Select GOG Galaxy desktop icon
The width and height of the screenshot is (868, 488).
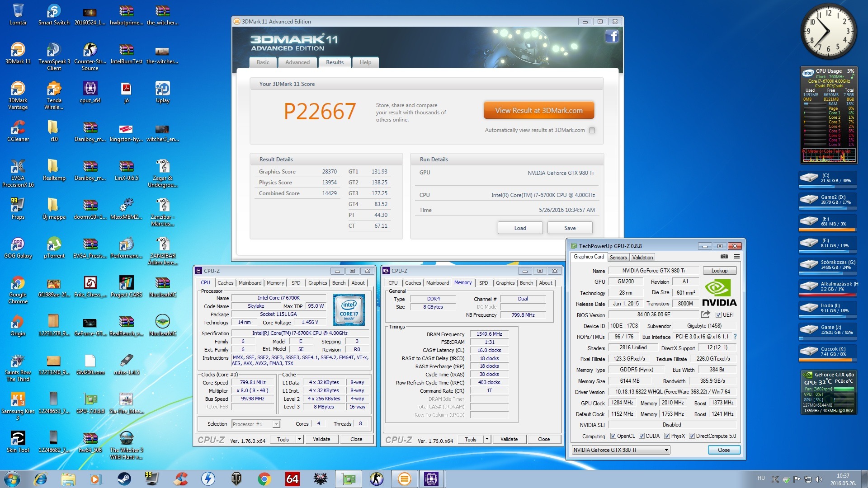pyautogui.click(x=18, y=248)
